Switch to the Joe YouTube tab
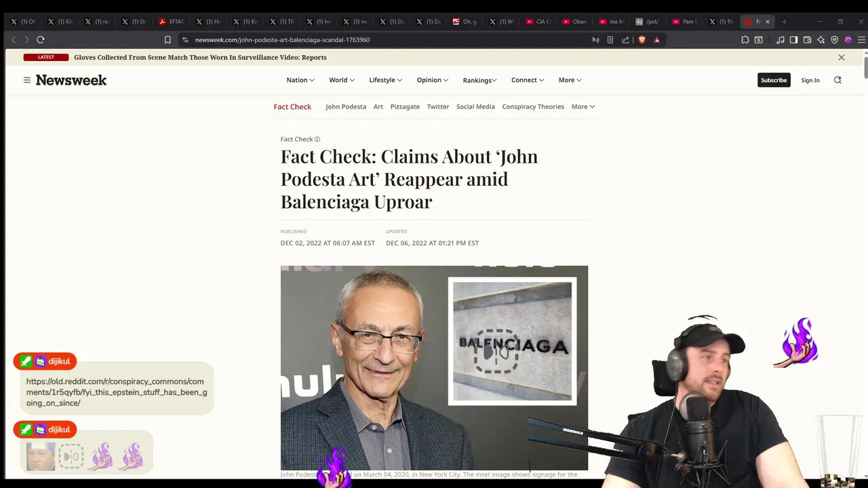 [x=612, y=22]
